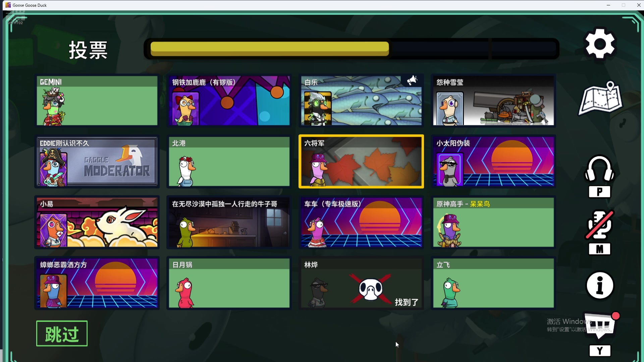Viewport: 644px width, 362px height.
Task: Click the skull icon on 林烨 card
Action: 371,289
